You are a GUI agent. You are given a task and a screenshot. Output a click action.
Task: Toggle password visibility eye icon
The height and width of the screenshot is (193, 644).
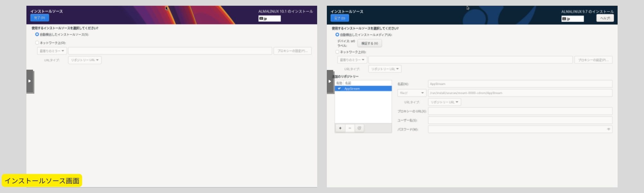(609, 129)
